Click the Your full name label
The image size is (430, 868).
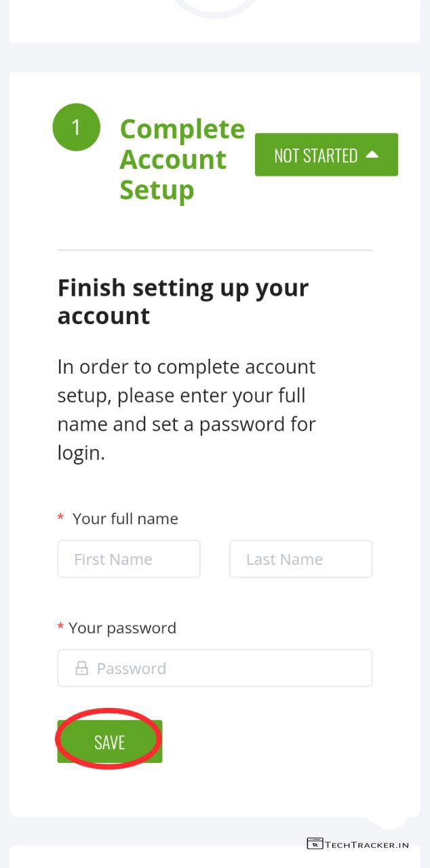coord(125,519)
